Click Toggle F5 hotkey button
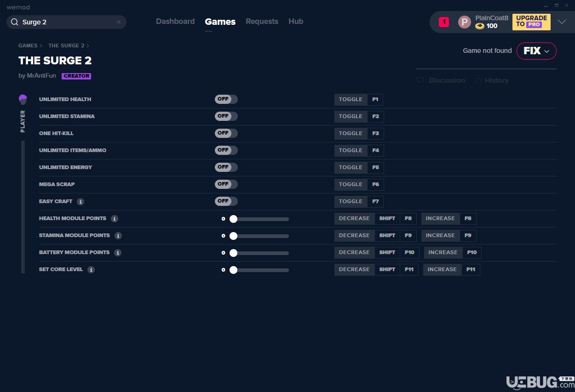The height and width of the screenshot is (392, 575). pos(359,167)
